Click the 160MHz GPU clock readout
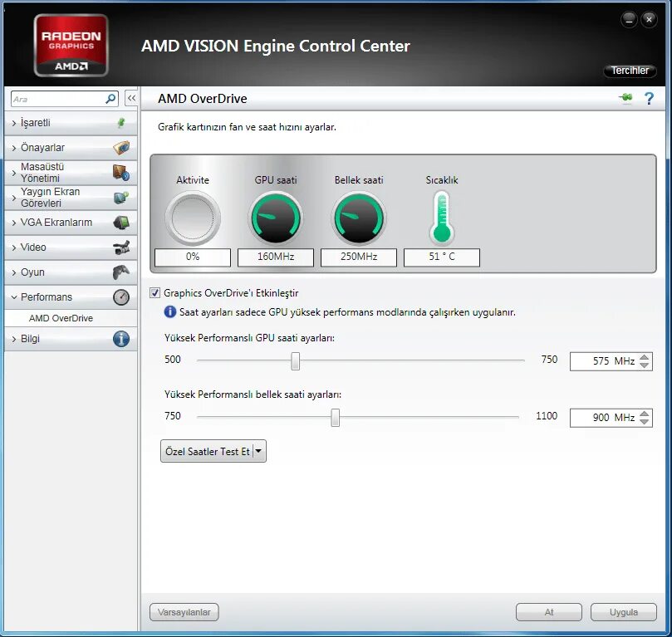Image resolution: width=672 pixels, height=637 pixels. pyautogui.click(x=276, y=257)
